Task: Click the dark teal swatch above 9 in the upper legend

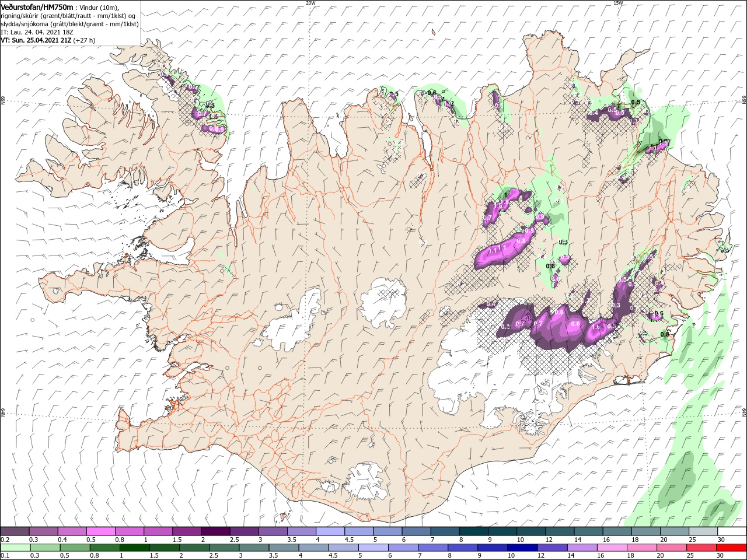Action: click(502, 531)
